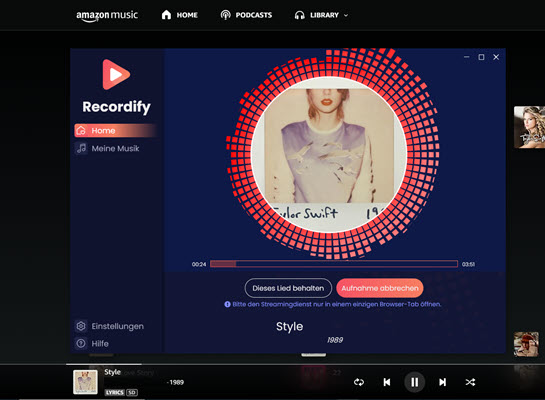Click the headphones Library icon
The image size is (545, 400).
tap(299, 15)
